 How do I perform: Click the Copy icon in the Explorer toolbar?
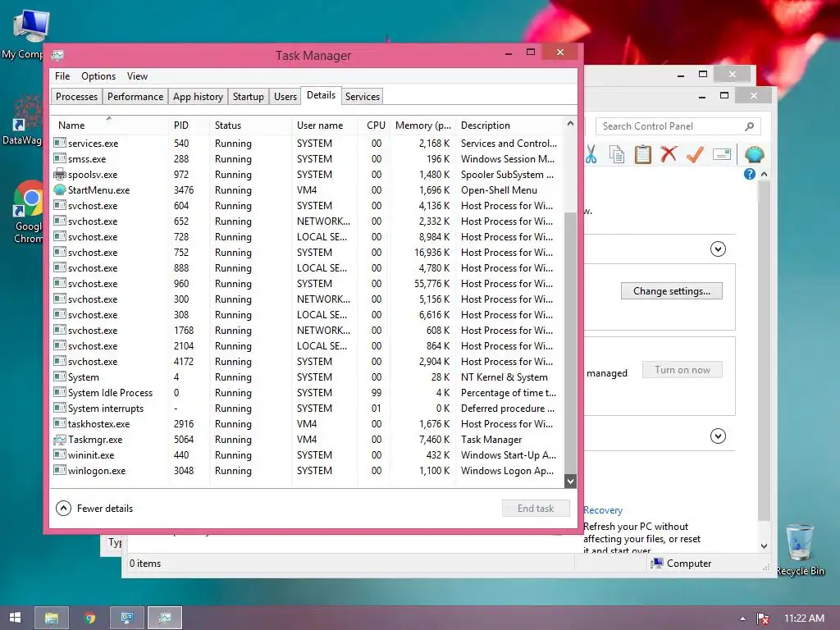click(617, 154)
